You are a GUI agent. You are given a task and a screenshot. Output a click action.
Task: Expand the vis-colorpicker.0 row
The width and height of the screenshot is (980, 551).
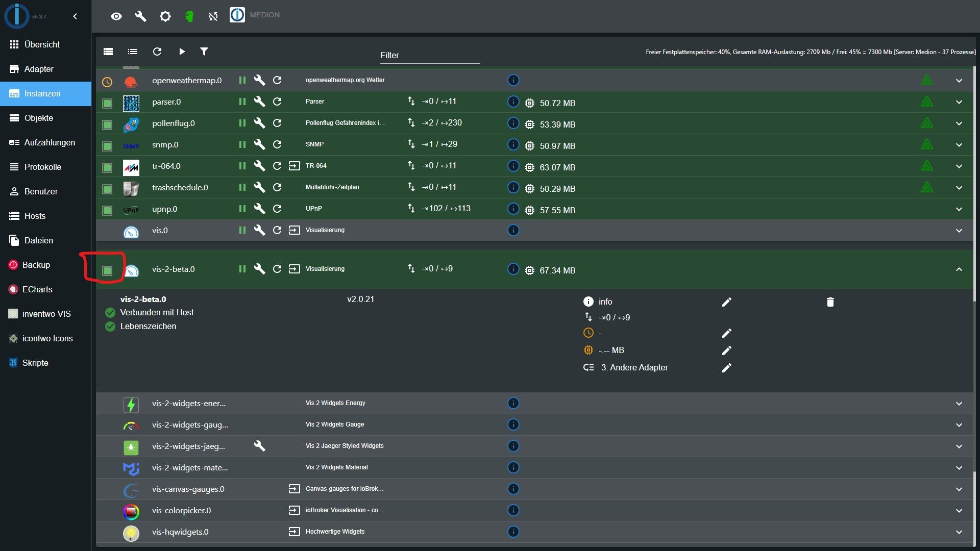pyautogui.click(x=959, y=511)
